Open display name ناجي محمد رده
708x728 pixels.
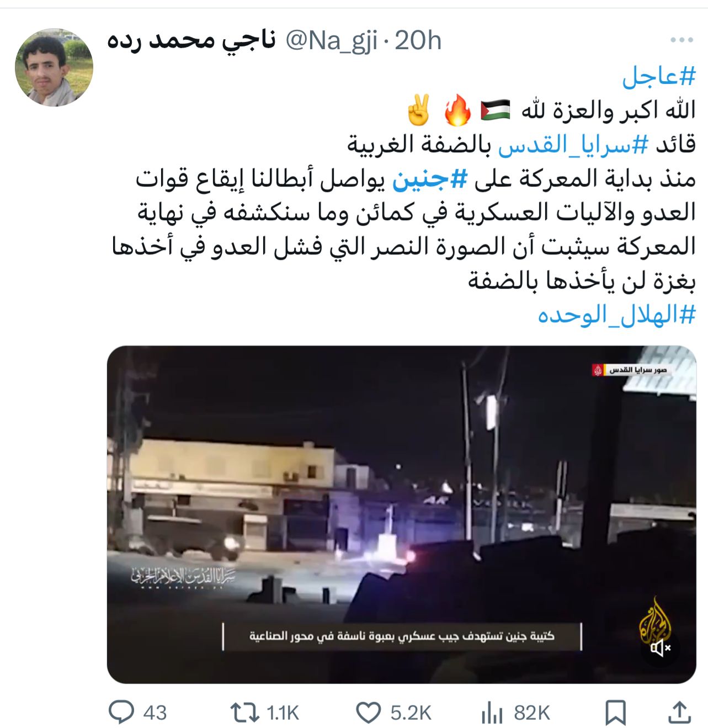[x=191, y=41]
